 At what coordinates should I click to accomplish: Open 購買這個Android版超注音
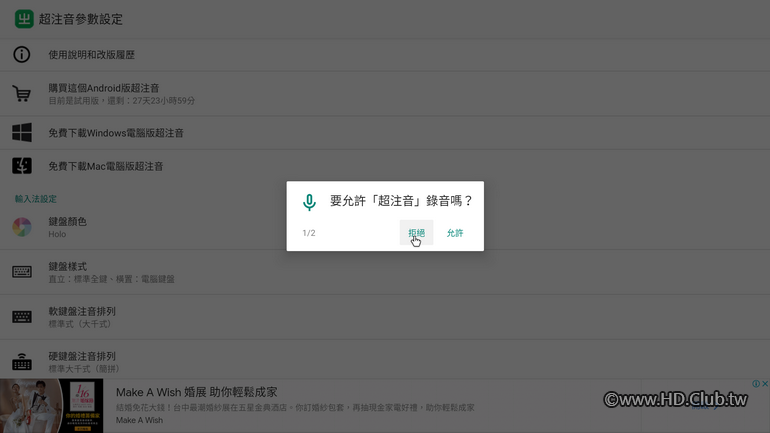tap(385, 94)
